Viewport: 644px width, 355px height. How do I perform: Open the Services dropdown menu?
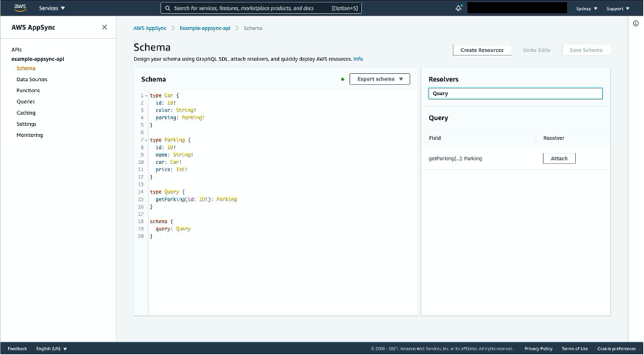tap(52, 8)
